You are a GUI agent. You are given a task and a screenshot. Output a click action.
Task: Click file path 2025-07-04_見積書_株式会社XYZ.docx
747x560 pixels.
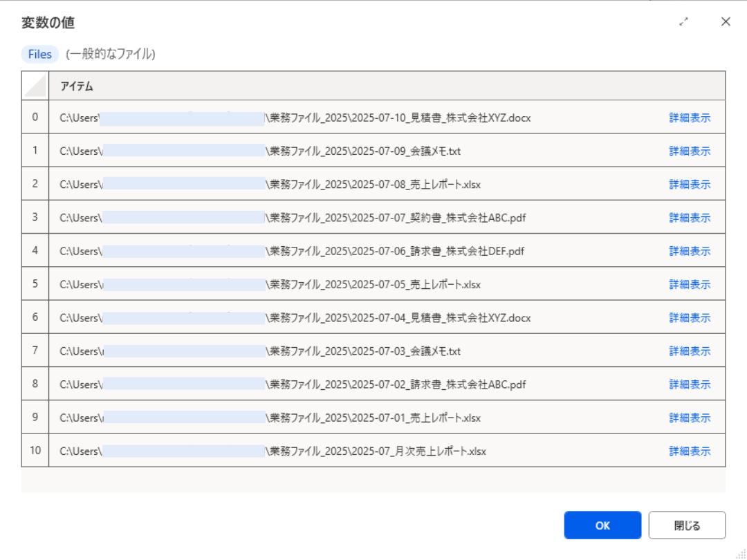click(x=295, y=317)
